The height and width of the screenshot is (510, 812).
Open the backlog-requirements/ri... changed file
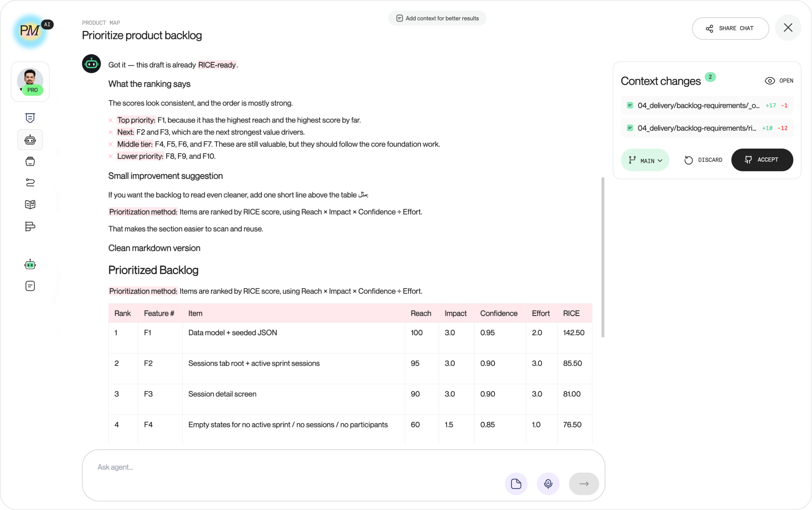click(x=707, y=128)
